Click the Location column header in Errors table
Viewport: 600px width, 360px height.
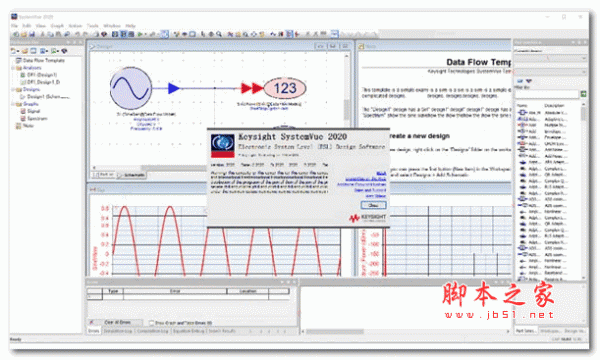(248, 291)
